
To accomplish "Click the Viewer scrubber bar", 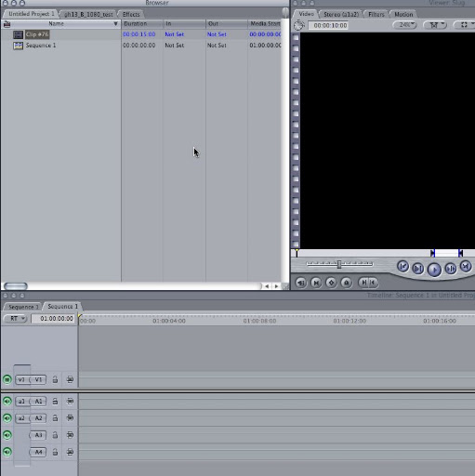I will (x=383, y=253).
